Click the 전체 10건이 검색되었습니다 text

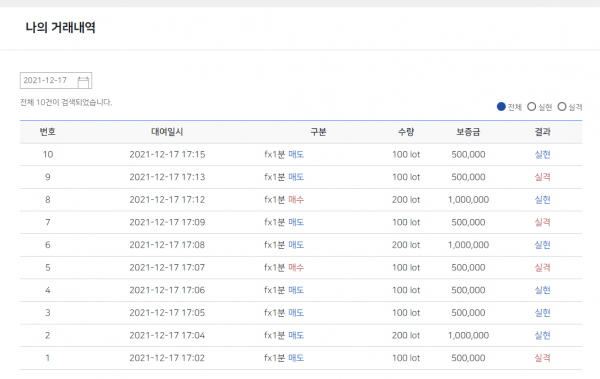[x=66, y=102]
